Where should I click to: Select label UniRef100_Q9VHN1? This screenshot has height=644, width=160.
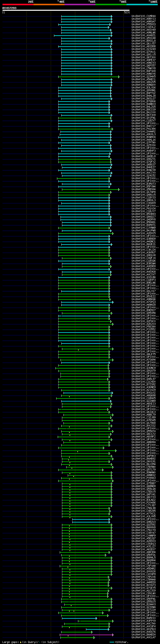click(143, 90)
